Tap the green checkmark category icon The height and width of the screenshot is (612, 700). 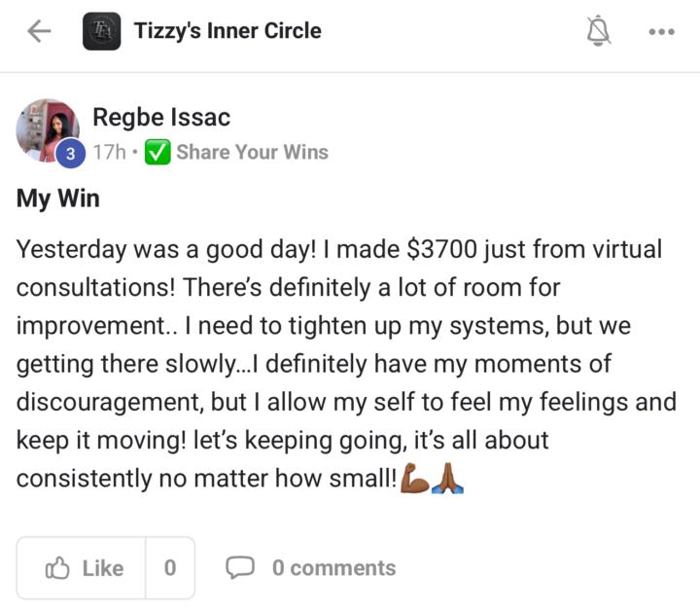[x=157, y=153]
